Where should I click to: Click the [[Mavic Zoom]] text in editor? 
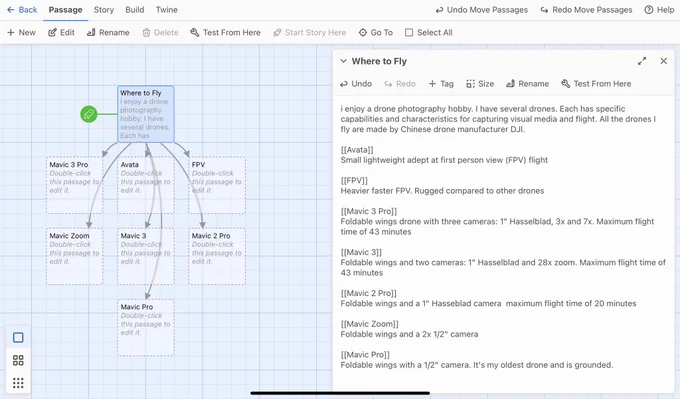pos(369,324)
